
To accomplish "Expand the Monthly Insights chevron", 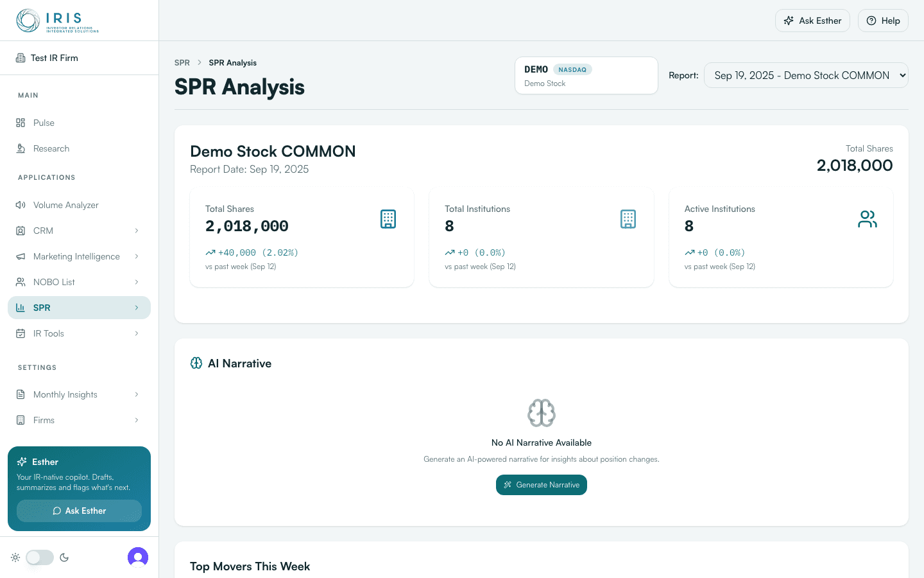I will tap(137, 394).
